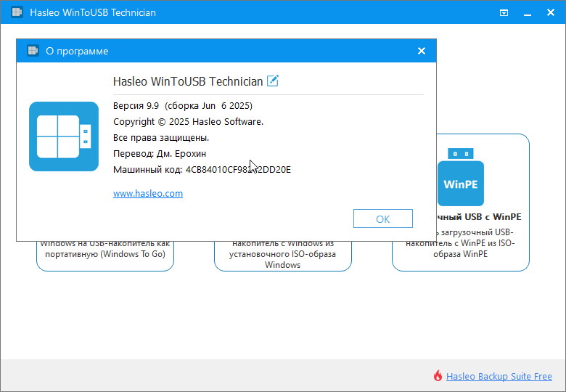
Task: Click the edit license pencil icon
Action: pyautogui.click(x=273, y=81)
